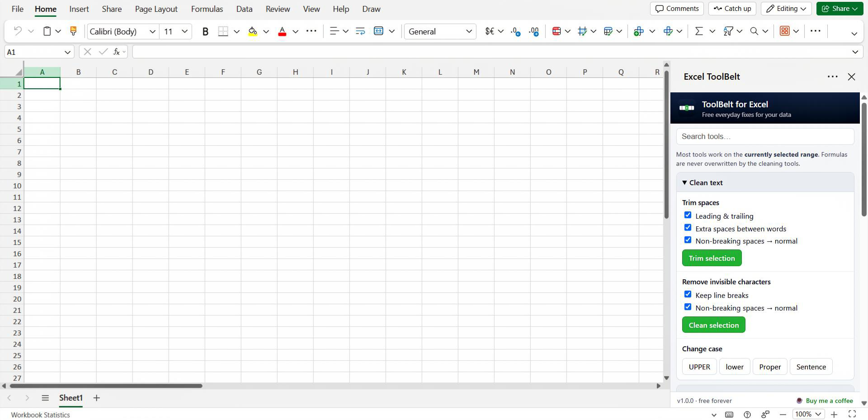
Task: Switch to the Page Layout tab
Action: (x=156, y=9)
